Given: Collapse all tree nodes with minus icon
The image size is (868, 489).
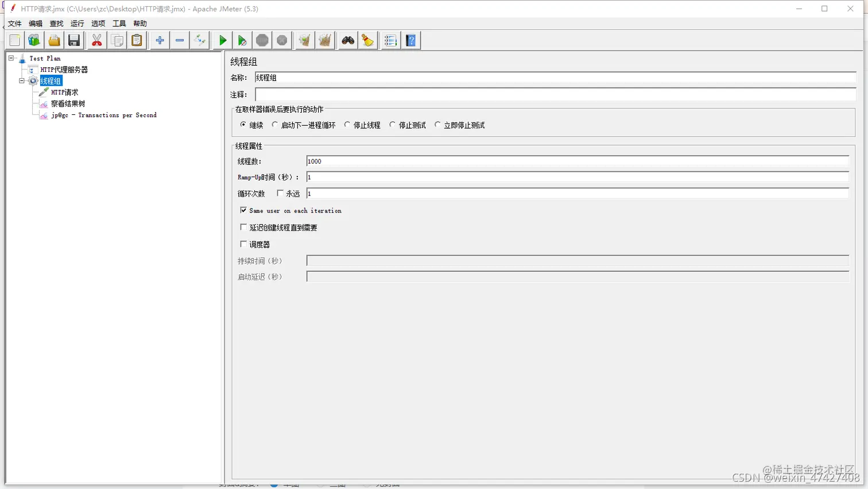Looking at the screenshot, I should click(180, 40).
